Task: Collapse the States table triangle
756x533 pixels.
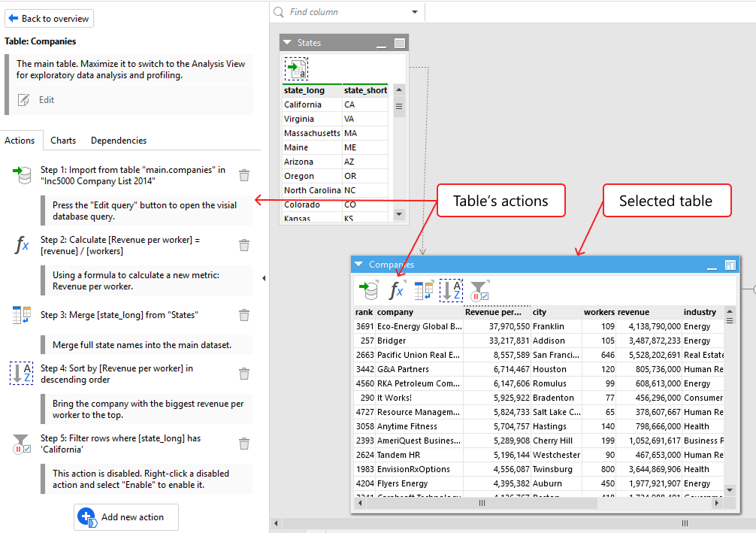Action: point(287,42)
